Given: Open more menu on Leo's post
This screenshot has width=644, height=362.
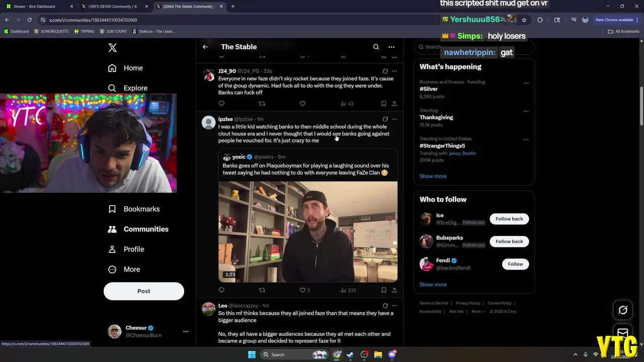Looking at the screenshot, I should [x=394, y=306].
